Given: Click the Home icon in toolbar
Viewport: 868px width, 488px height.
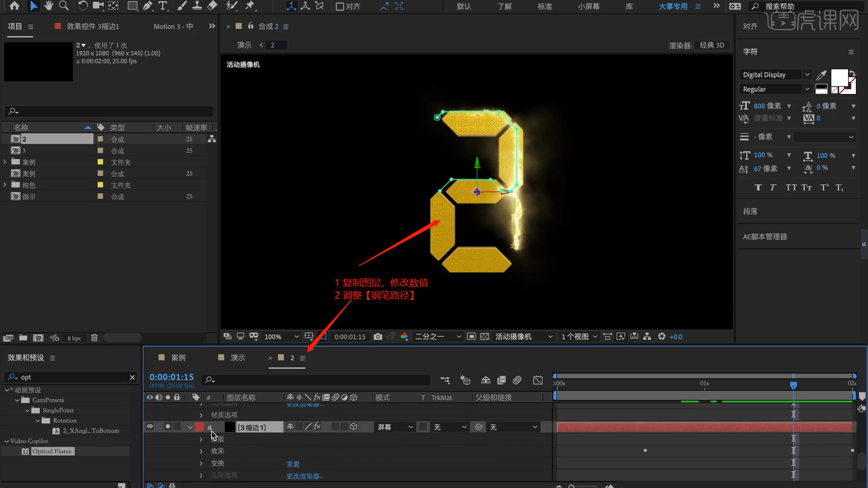Looking at the screenshot, I should click(x=14, y=6).
